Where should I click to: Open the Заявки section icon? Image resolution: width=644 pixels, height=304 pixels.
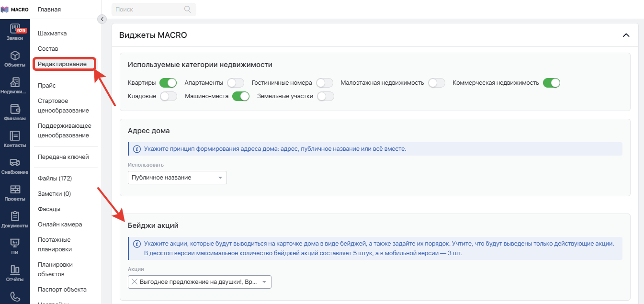pos(15,29)
